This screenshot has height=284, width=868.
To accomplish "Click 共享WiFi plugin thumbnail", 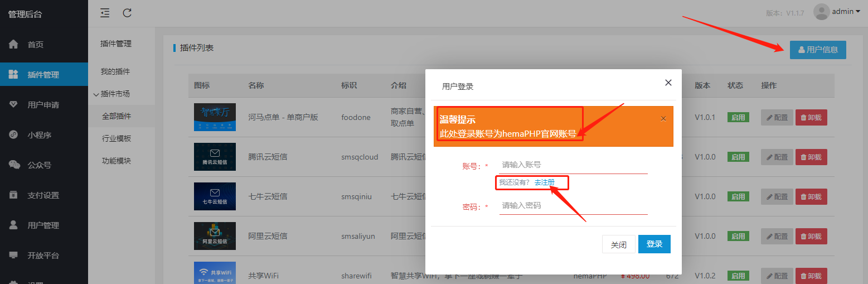I will pos(215,273).
